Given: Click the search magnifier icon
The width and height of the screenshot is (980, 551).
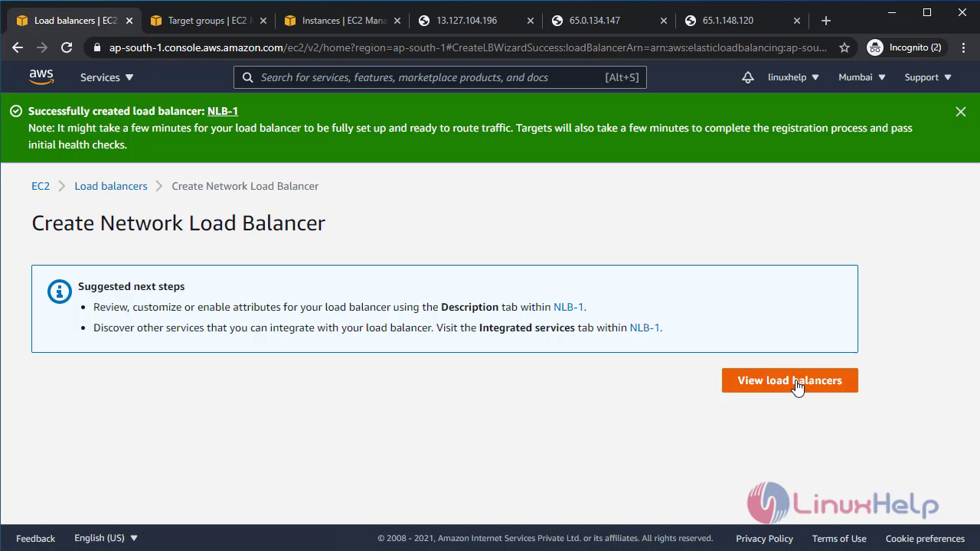Looking at the screenshot, I should tap(248, 77).
